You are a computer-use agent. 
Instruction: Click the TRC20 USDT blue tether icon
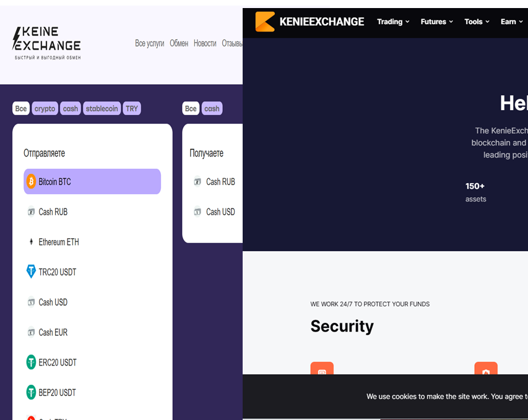[31, 272]
